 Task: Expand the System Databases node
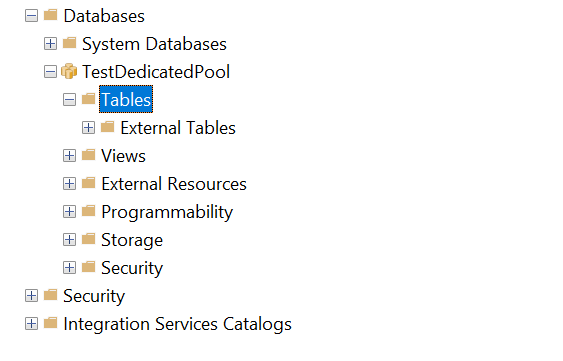coord(50,43)
